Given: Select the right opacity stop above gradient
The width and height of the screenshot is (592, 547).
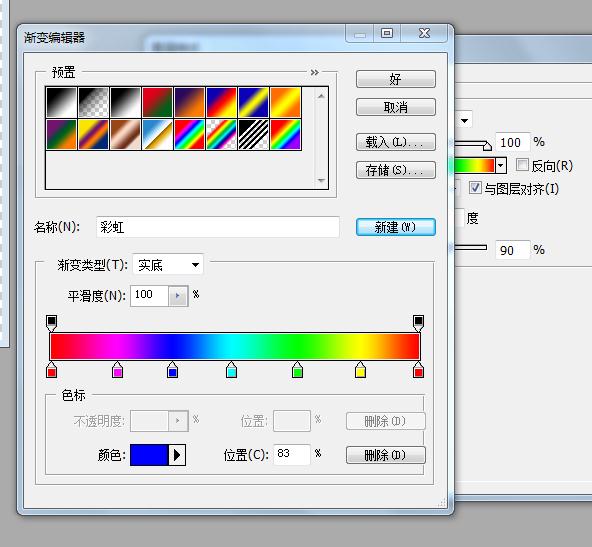Looking at the screenshot, I should click(418, 323).
